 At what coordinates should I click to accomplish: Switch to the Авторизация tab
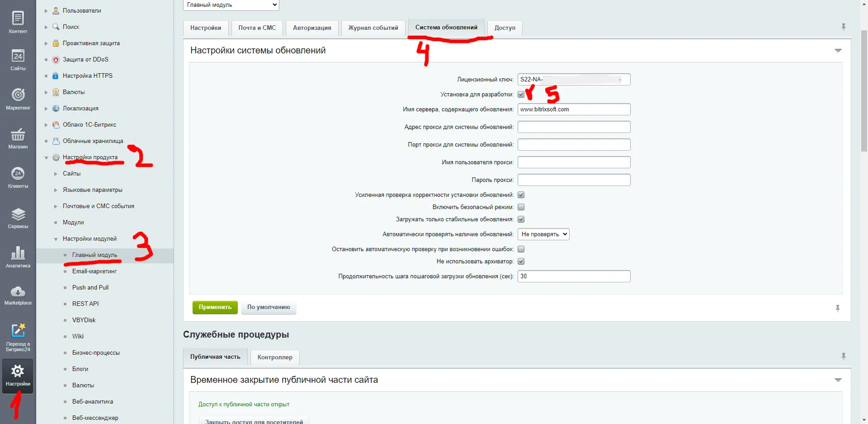[x=312, y=28]
